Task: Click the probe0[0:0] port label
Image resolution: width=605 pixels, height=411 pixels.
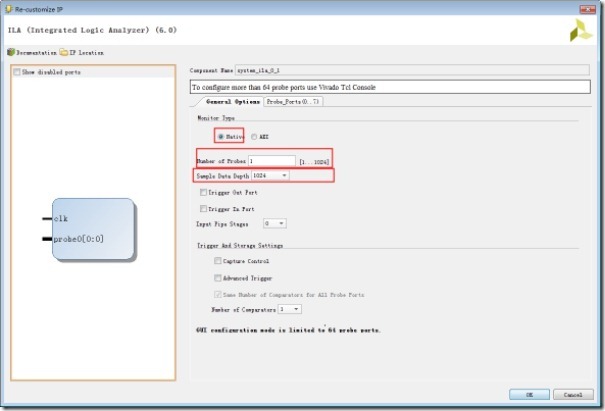Action: click(x=78, y=239)
